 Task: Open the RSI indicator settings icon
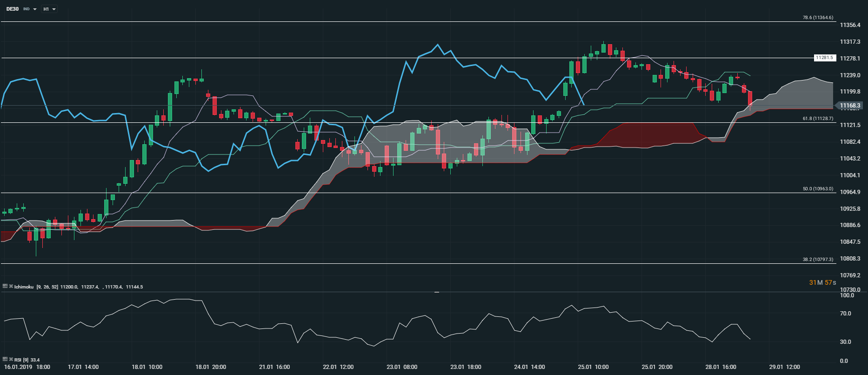tap(5, 360)
